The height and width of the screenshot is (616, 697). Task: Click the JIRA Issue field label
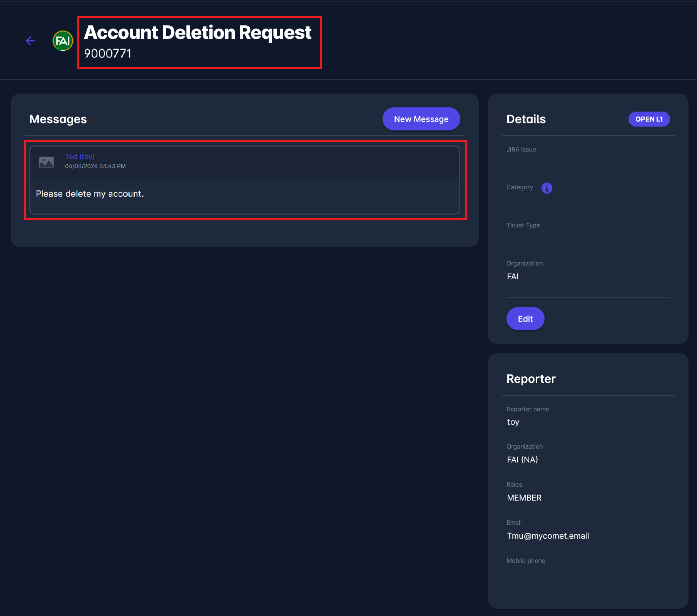coord(521,150)
